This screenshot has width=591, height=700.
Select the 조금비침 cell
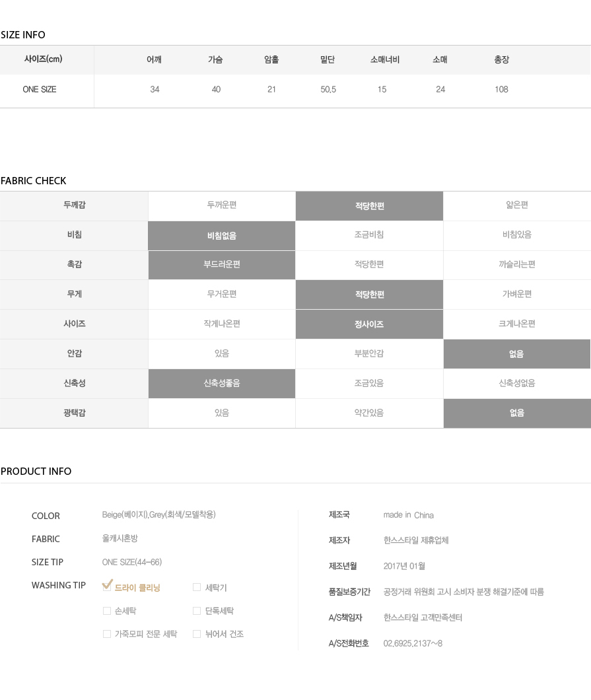coord(370,236)
